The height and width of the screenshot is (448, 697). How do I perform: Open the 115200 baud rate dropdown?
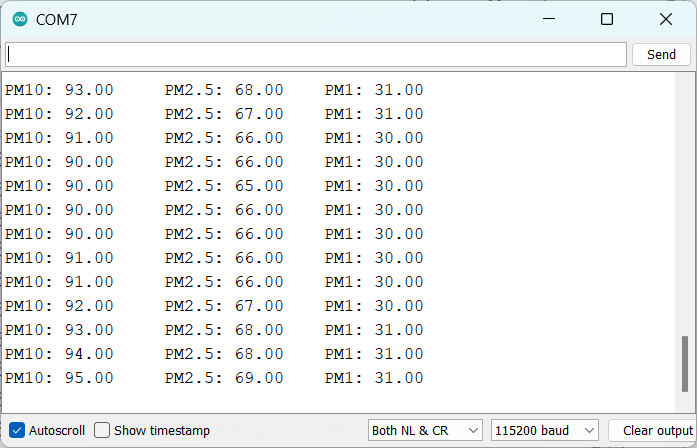545,430
